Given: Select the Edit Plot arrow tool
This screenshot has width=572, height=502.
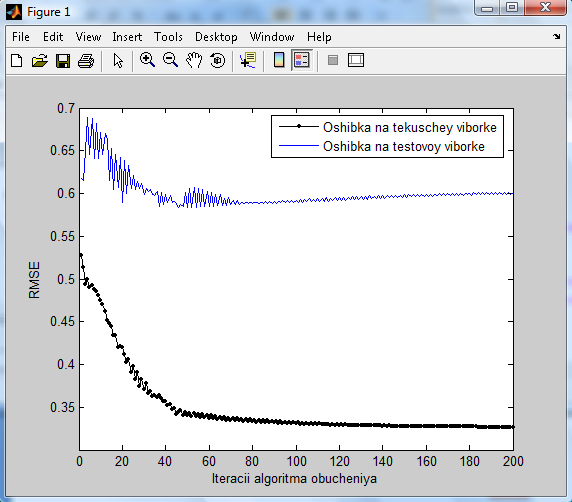Looking at the screenshot, I should click(118, 61).
